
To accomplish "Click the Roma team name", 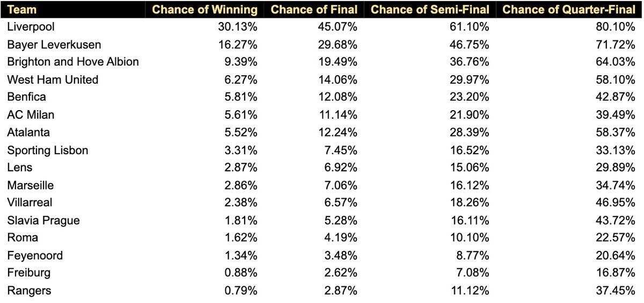I will (23, 237).
